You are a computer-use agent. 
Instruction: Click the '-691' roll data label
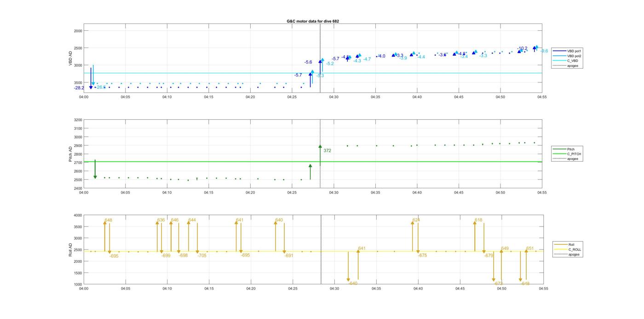(289, 255)
